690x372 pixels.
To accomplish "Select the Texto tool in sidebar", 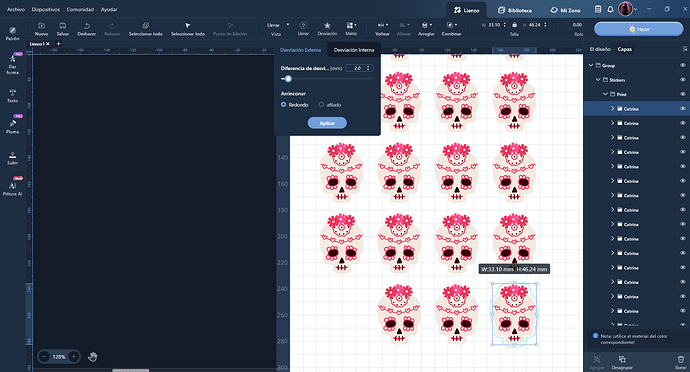I will 12,96.
